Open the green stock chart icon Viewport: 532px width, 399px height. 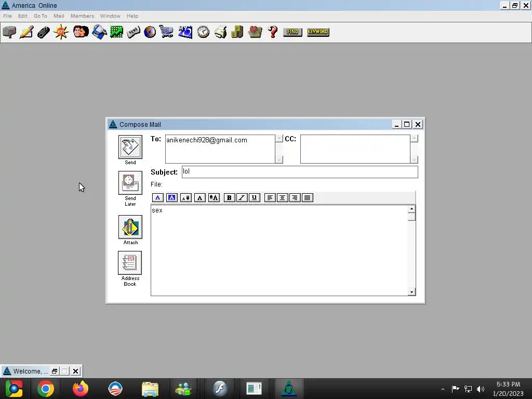tap(116, 32)
